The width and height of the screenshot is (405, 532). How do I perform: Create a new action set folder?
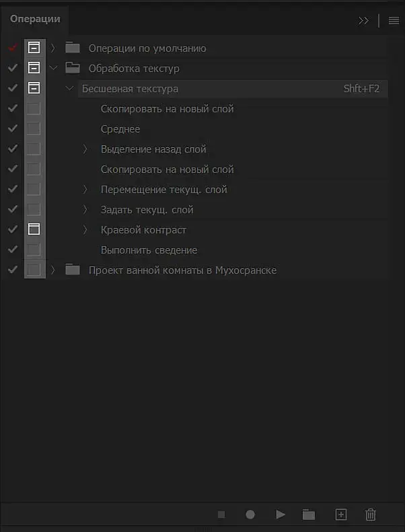(x=309, y=515)
